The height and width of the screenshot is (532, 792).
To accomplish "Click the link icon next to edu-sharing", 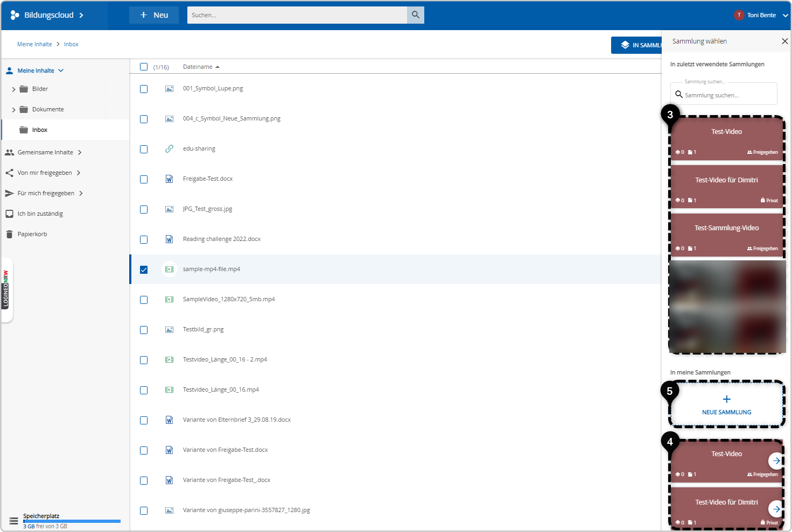I will tap(170, 148).
